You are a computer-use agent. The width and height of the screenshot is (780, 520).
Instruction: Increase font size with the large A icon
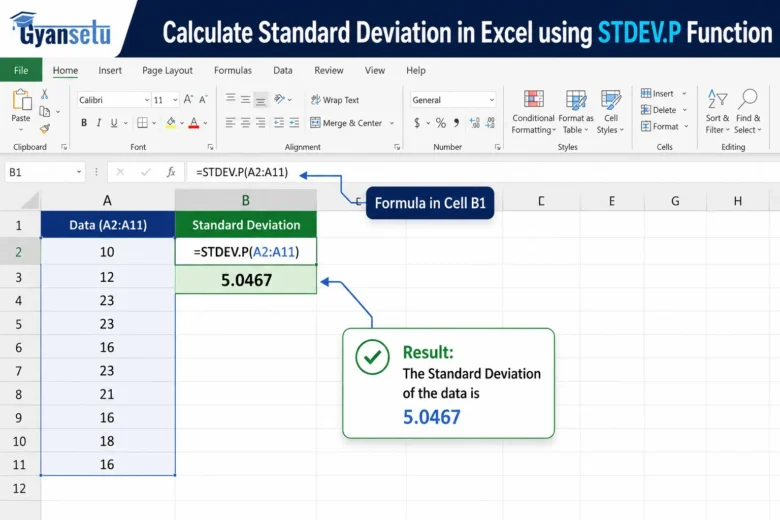tap(188, 100)
